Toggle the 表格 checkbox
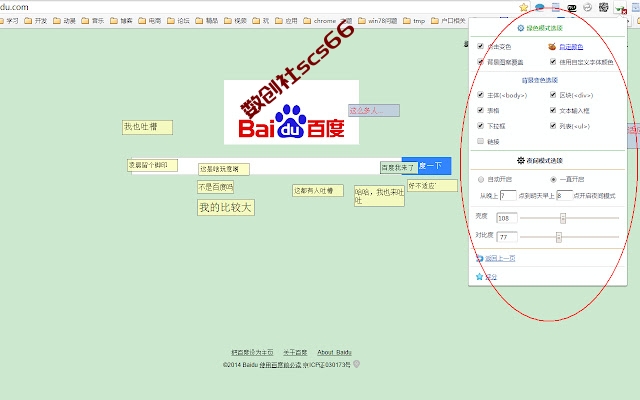 [x=480, y=110]
